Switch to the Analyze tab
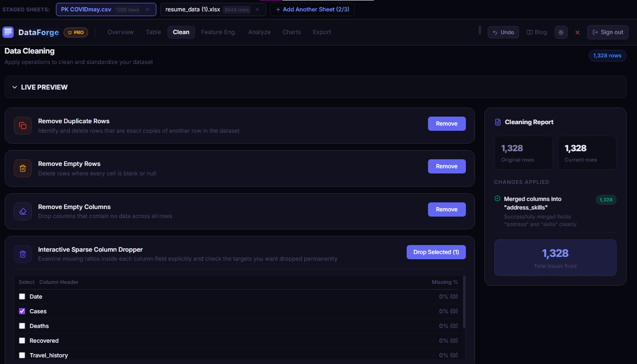637x364 pixels. pos(259,32)
